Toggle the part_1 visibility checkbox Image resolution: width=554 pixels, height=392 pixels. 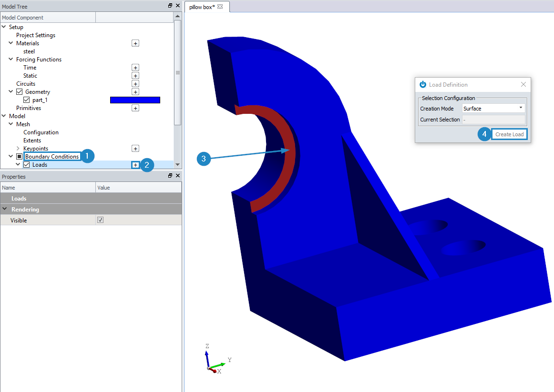coord(27,100)
